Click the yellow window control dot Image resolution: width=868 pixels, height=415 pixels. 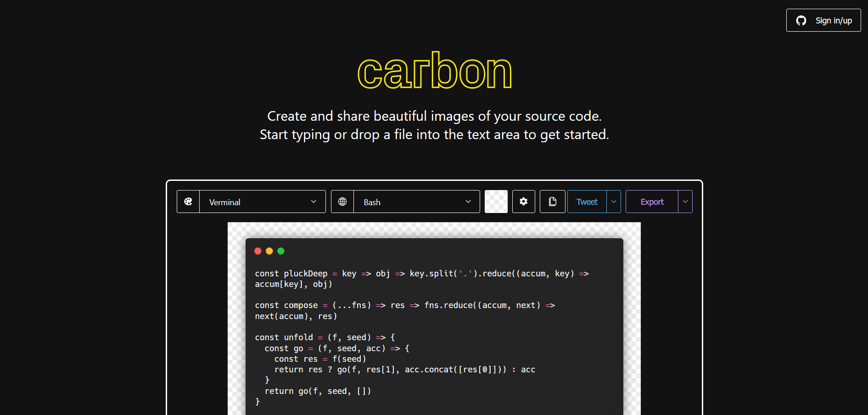coord(269,251)
